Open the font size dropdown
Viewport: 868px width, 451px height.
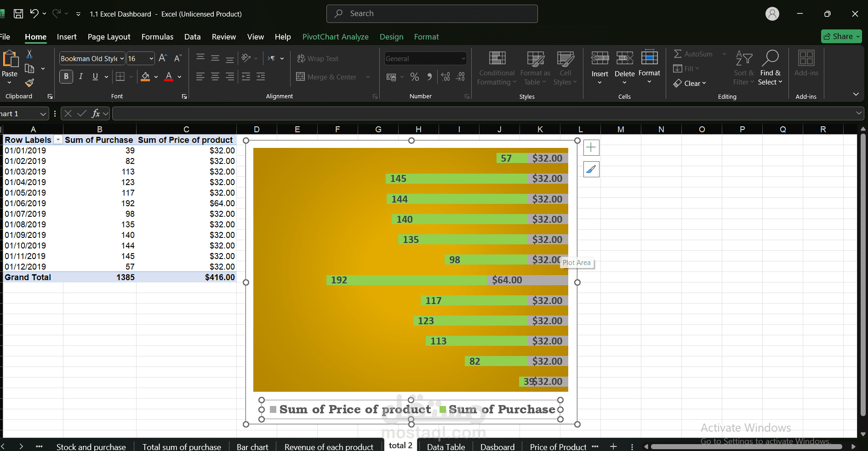tap(151, 59)
